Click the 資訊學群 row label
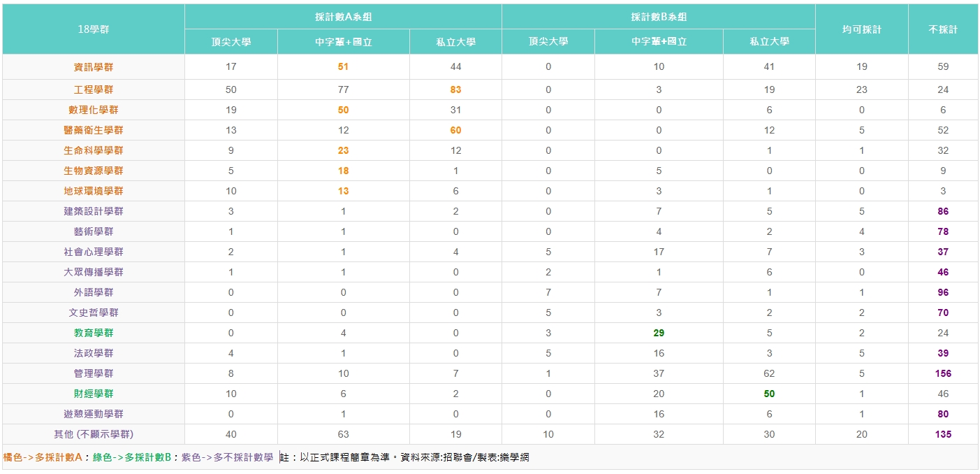The height and width of the screenshot is (474, 980). [x=94, y=67]
